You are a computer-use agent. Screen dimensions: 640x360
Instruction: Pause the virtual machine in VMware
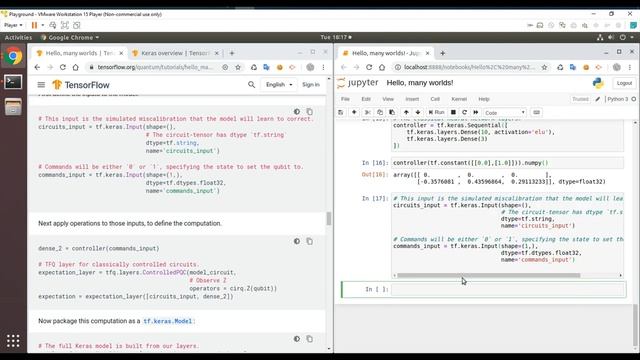[34, 25]
